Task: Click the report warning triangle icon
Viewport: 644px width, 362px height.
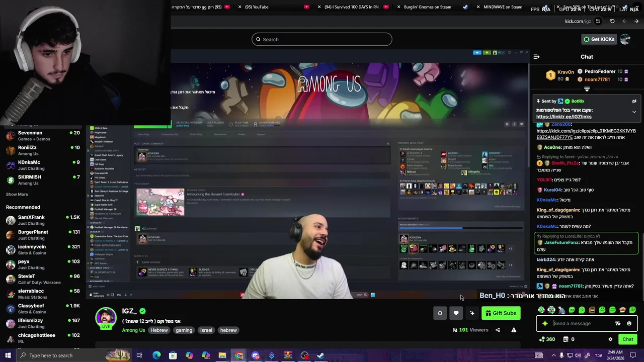Action: click(x=514, y=330)
